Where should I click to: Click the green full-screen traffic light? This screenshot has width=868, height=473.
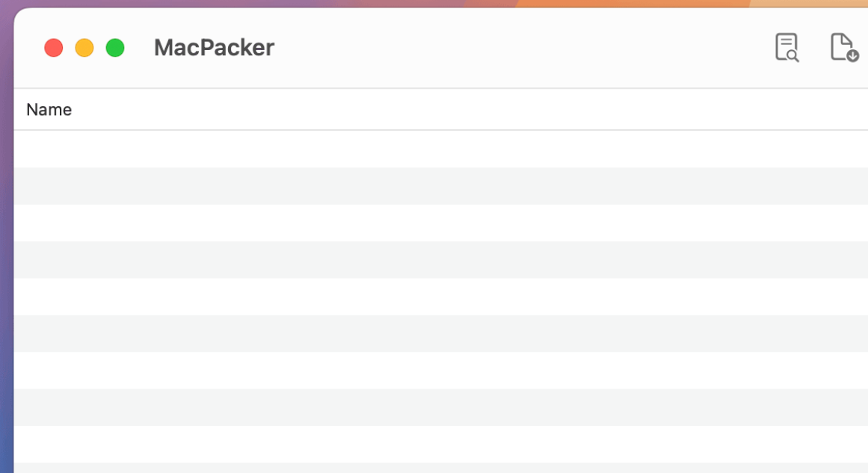coord(114,47)
